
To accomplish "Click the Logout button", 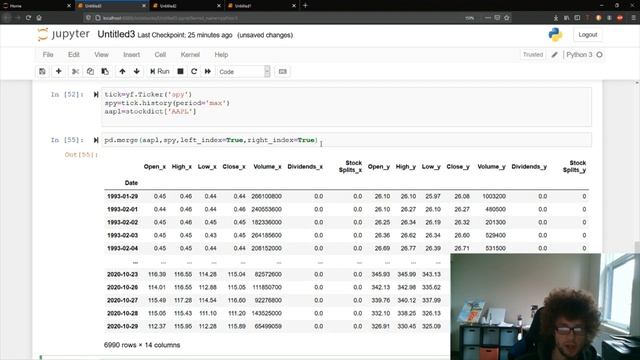I will [588, 35].
